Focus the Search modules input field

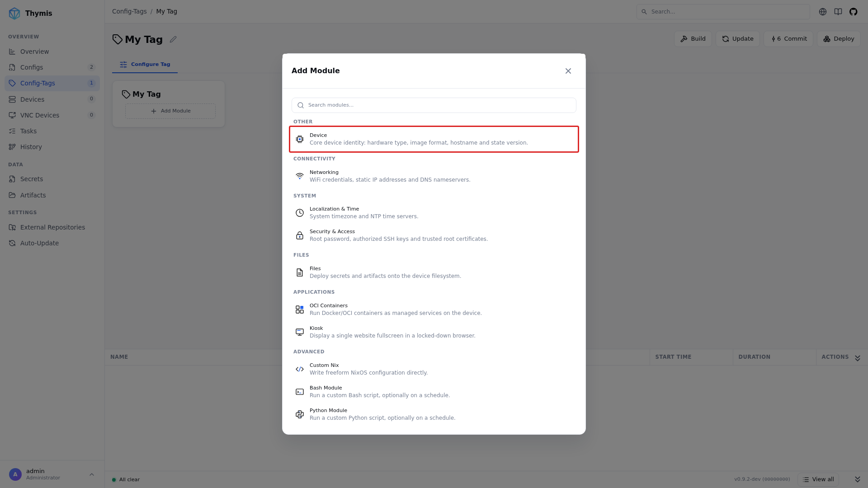(434, 105)
